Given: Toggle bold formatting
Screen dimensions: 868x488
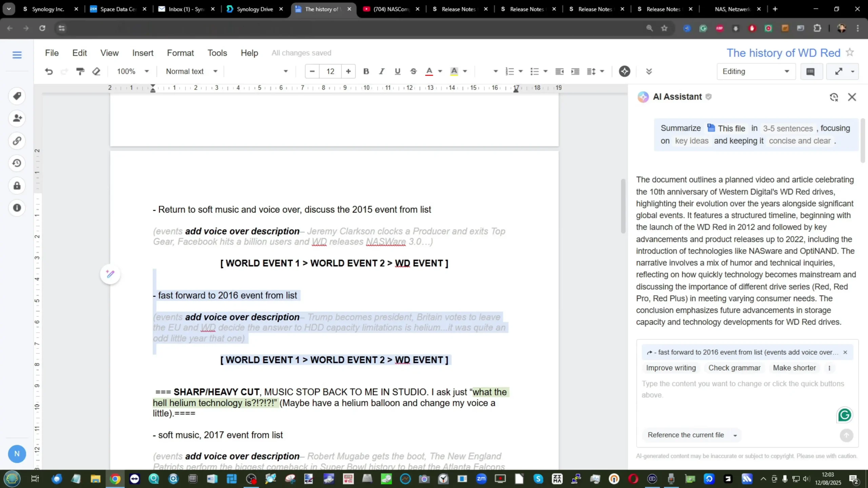Looking at the screenshot, I should coord(366,72).
